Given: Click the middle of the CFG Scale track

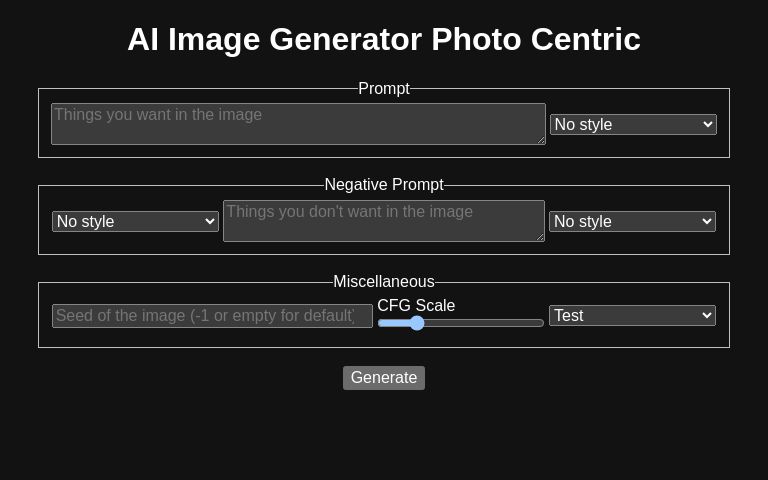Looking at the screenshot, I should pyautogui.click(x=461, y=323).
